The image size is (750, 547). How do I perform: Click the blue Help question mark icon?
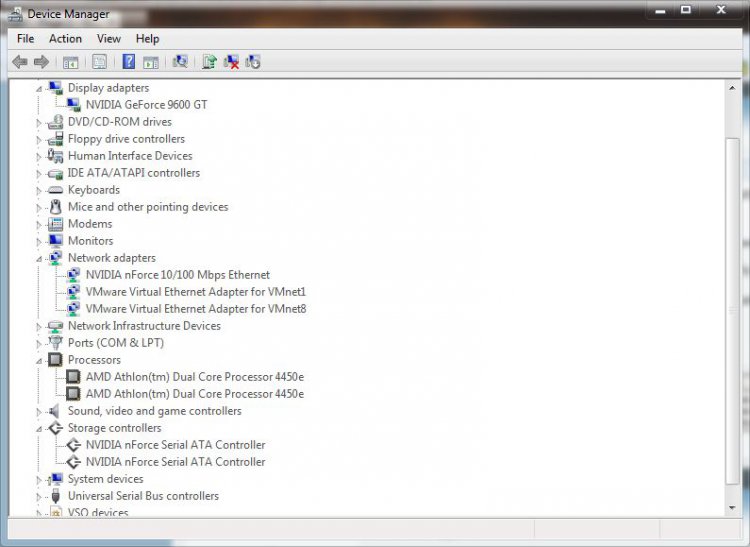pos(129,62)
